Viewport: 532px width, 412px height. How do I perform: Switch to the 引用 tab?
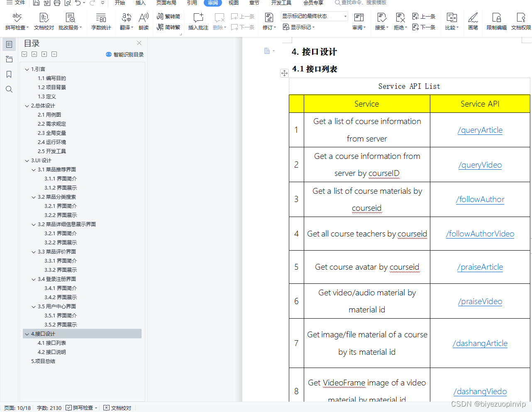coord(192,3)
